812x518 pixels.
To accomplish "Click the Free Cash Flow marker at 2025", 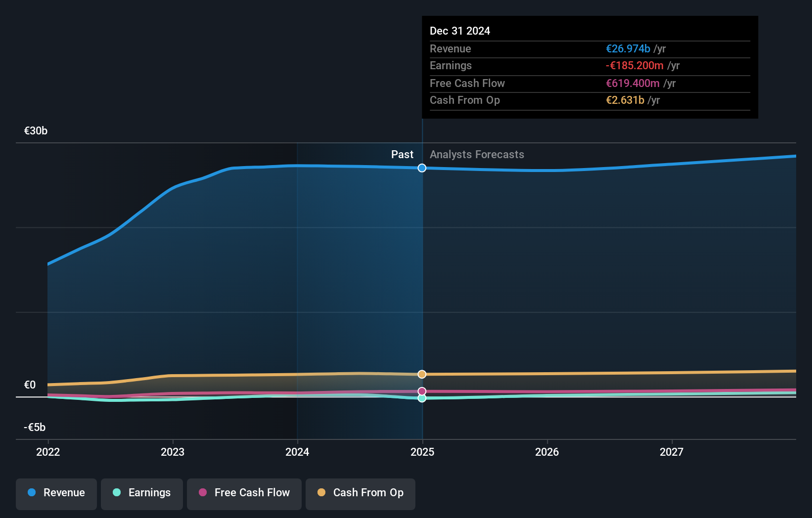I will pos(422,391).
